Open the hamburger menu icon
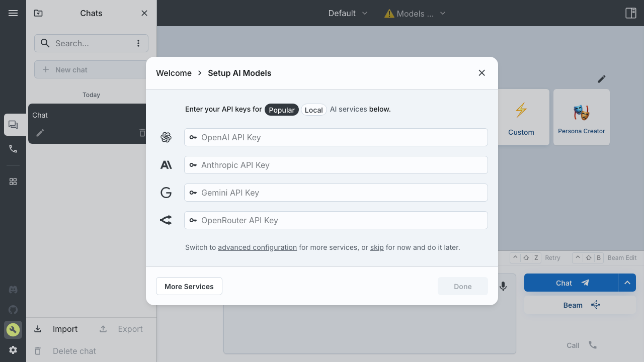 pyautogui.click(x=13, y=13)
